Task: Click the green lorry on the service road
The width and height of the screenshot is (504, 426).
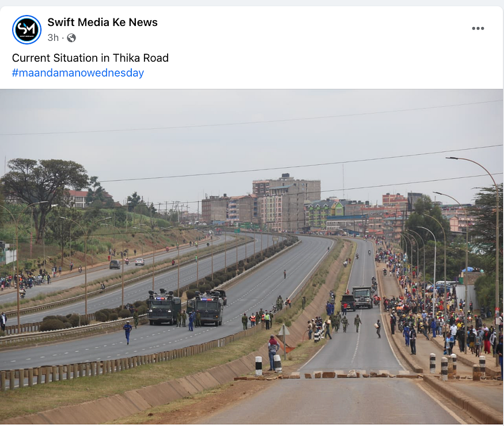Action: tap(362, 297)
